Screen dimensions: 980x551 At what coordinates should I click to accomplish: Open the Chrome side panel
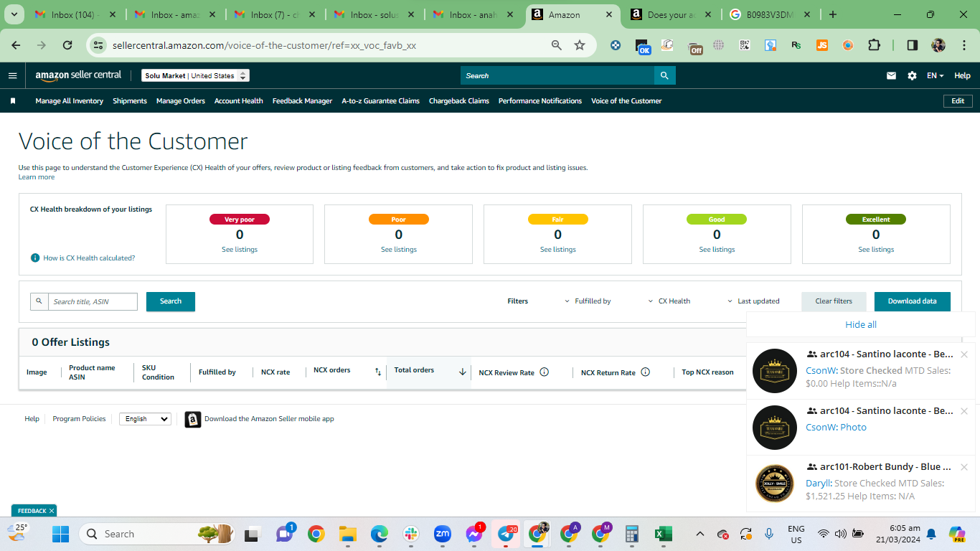(913, 45)
